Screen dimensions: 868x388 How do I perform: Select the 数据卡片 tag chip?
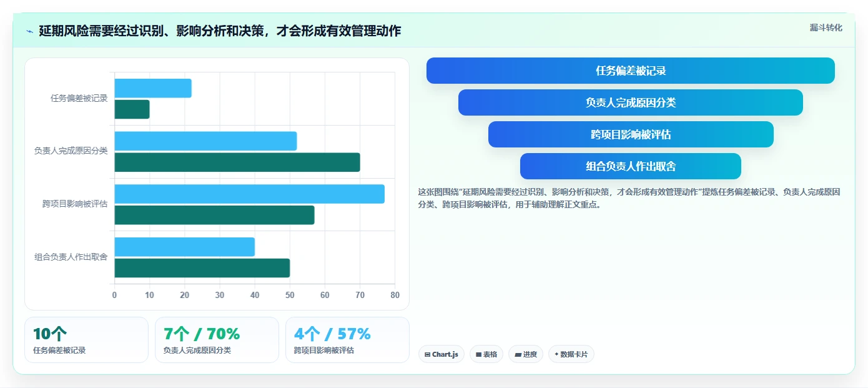point(571,354)
